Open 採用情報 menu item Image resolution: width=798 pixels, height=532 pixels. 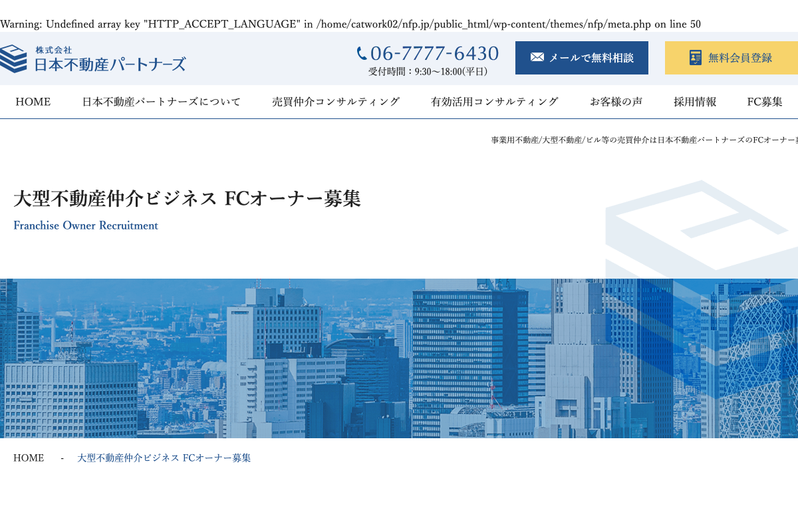coord(695,102)
